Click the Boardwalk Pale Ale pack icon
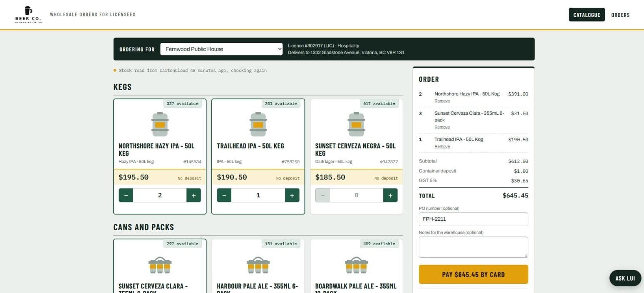The image size is (644, 293). click(x=357, y=265)
